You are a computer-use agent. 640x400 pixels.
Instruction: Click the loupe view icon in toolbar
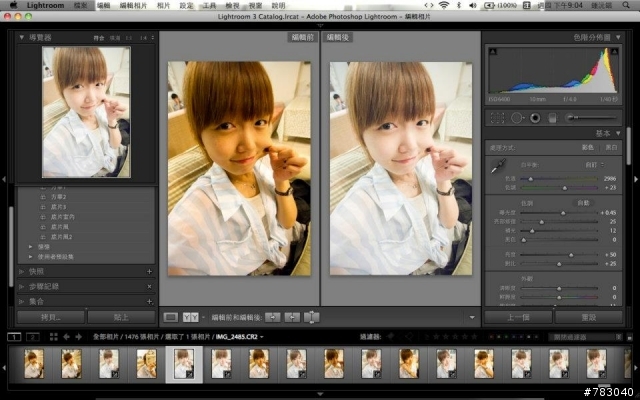pos(170,317)
